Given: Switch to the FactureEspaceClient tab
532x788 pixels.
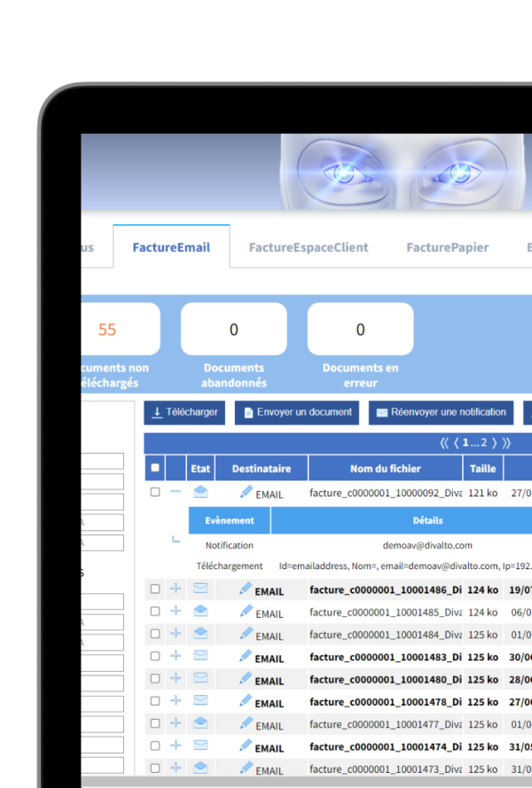Looking at the screenshot, I should coord(309,247).
